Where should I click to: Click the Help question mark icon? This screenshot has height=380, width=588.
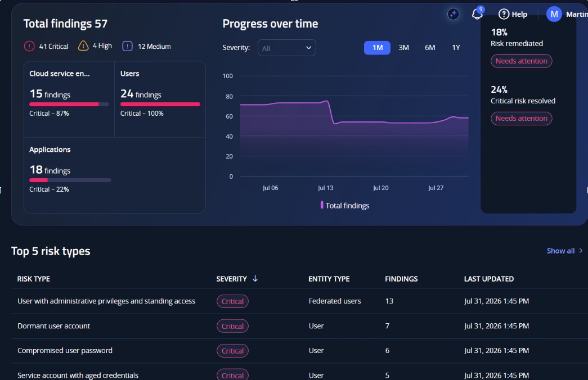coord(504,14)
